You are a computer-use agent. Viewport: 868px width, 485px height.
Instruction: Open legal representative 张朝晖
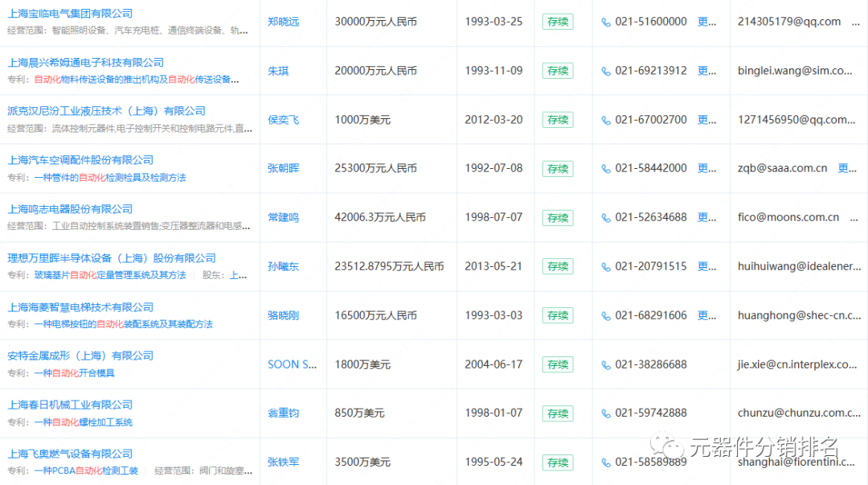pyautogui.click(x=284, y=168)
